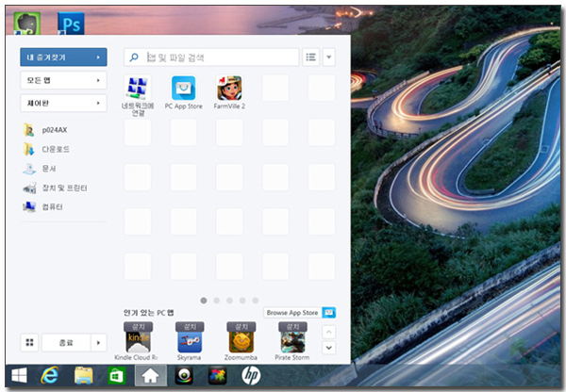Show more popular apps with down chevron
This screenshot has width=566, height=392.
pos(329,348)
